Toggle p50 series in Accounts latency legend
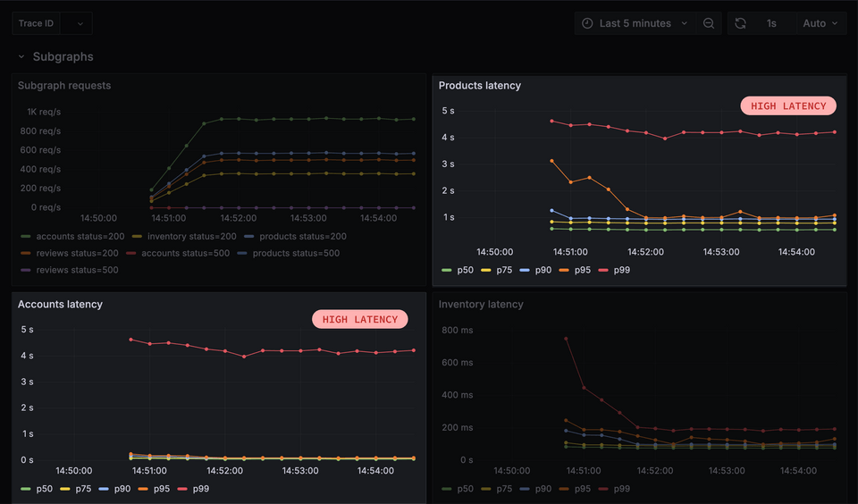 [45, 489]
